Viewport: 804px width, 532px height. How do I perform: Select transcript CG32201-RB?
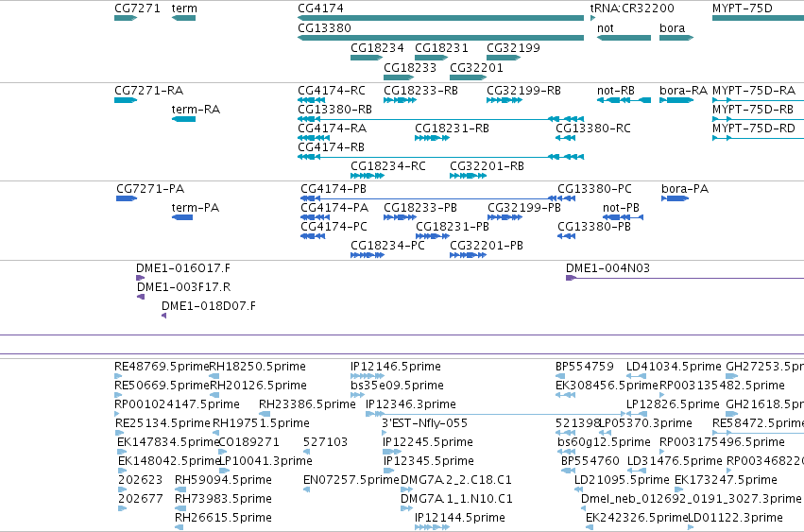click(x=469, y=176)
